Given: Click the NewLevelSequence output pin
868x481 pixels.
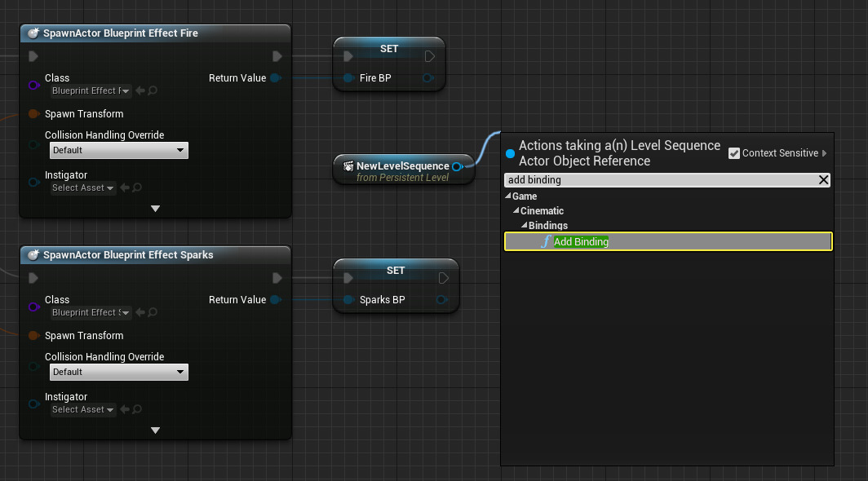Looking at the screenshot, I should pos(457,166).
